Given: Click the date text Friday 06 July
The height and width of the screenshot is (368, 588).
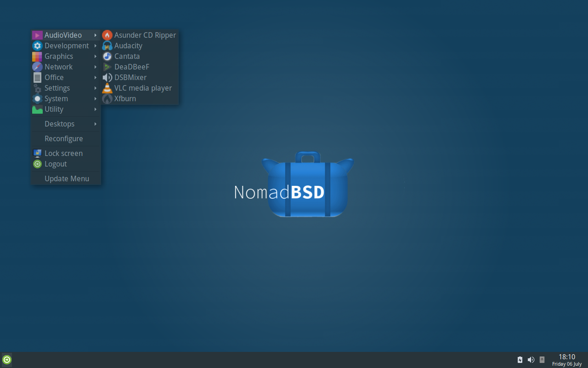Looking at the screenshot, I should coord(567,364).
